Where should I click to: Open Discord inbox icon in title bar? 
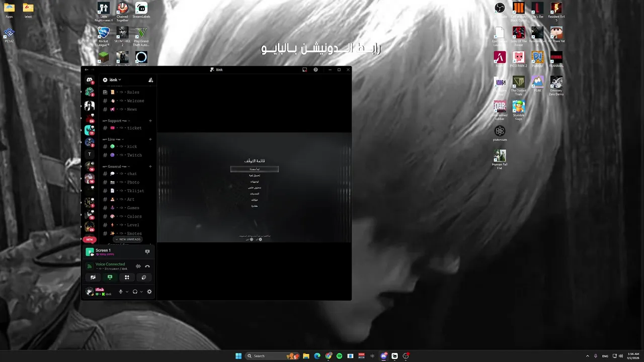point(304,70)
